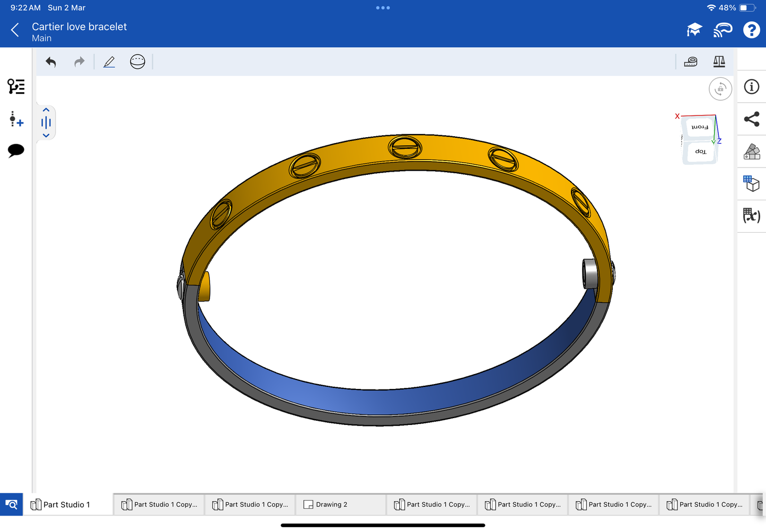
Task: Open the Measure tool
Action: pos(691,62)
